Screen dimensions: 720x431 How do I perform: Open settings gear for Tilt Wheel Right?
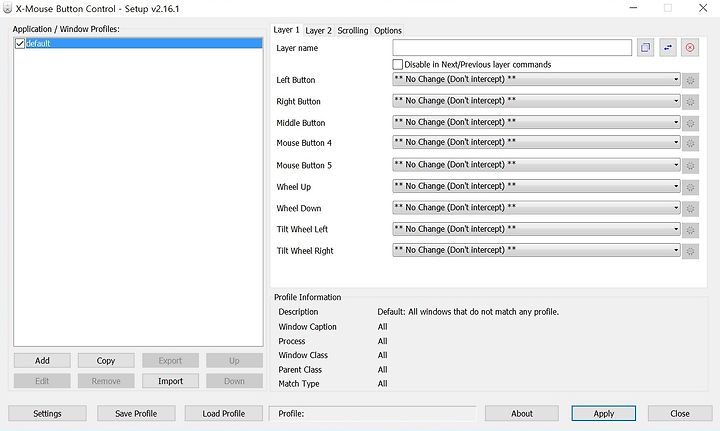pyautogui.click(x=690, y=251)
